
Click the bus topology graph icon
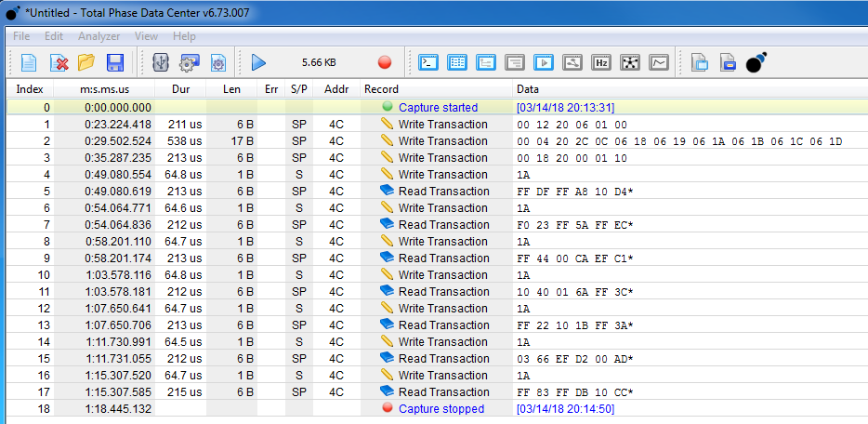pyautogui.click(x=630, y=62)
